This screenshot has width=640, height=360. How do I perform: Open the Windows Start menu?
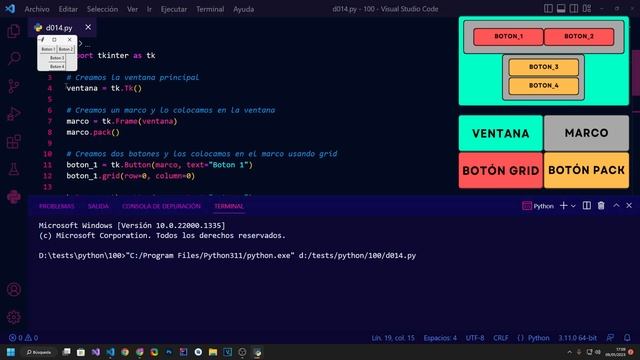[x=11, y=352]
